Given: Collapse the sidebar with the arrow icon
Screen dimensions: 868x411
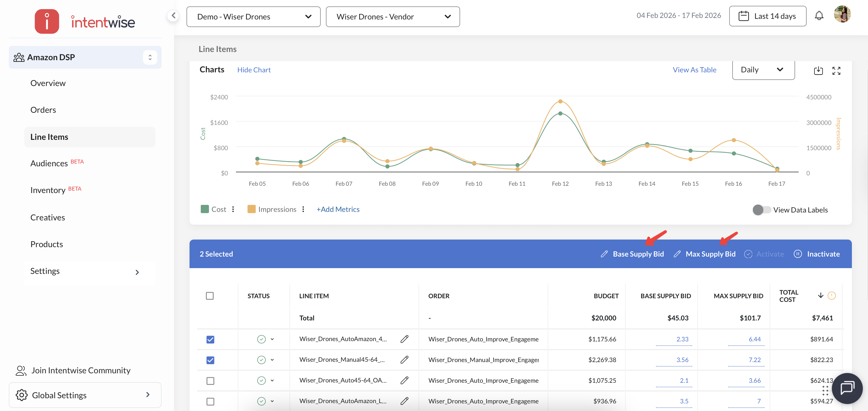Looking at the screenshot, I should coord(173,15).
